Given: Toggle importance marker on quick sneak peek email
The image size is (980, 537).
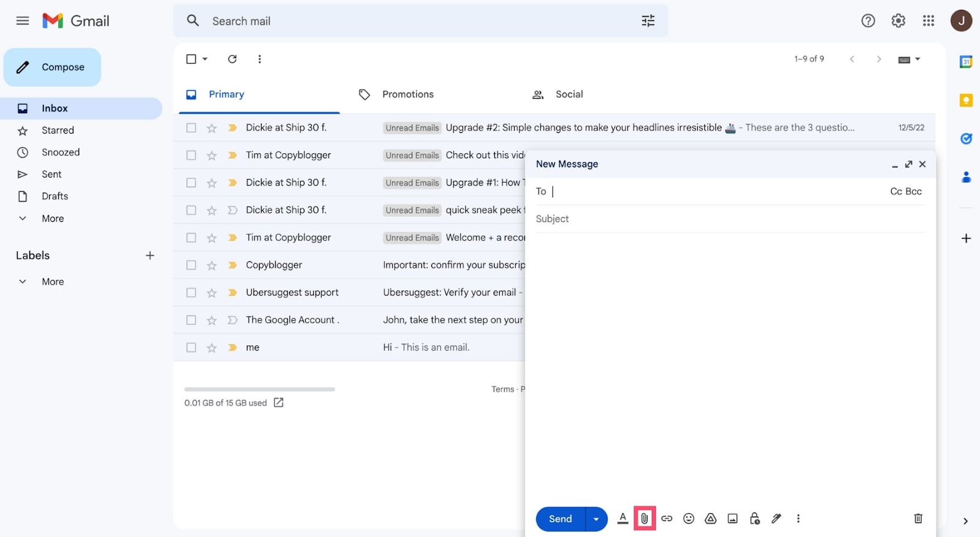Looking at the screenshot, I should 232,210.
